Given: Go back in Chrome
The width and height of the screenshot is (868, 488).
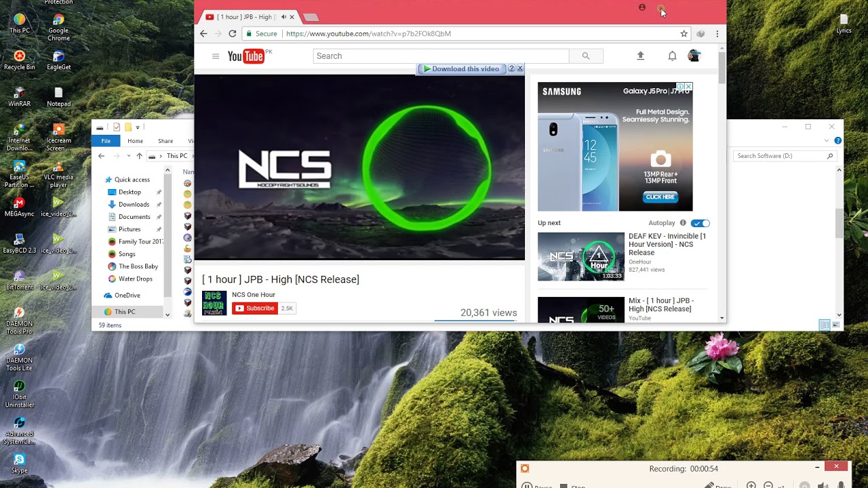Looking at the screenshot, I should point(203,34).
